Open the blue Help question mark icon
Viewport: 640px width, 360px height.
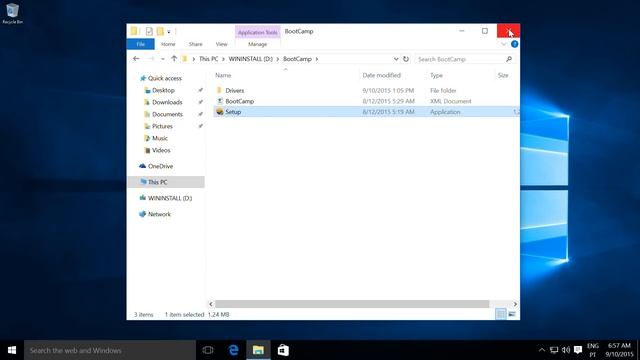(x=514, y=44)
